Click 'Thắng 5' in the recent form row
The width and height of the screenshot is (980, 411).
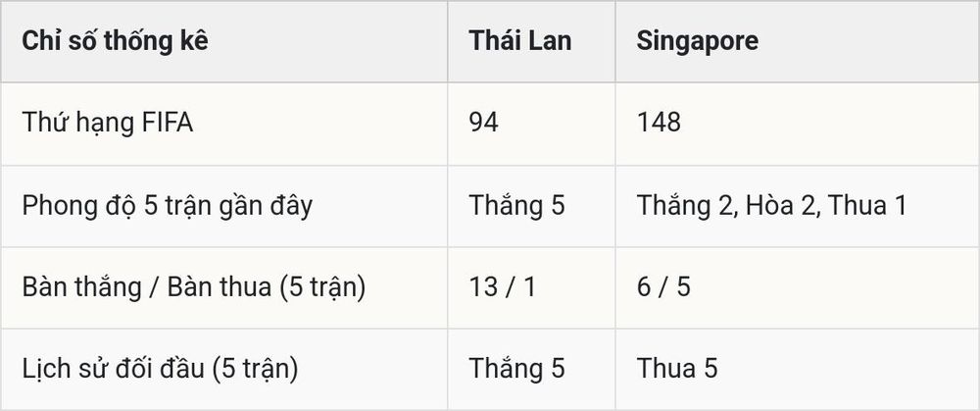pyautogui.click(x=516, y=205)
